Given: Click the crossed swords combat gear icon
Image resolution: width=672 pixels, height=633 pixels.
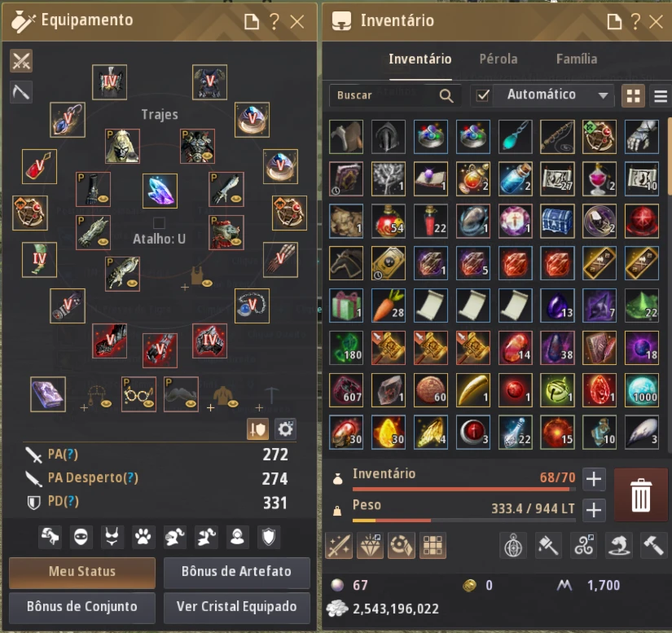Looking at the screenshot, I should click(x=21, y=60).
